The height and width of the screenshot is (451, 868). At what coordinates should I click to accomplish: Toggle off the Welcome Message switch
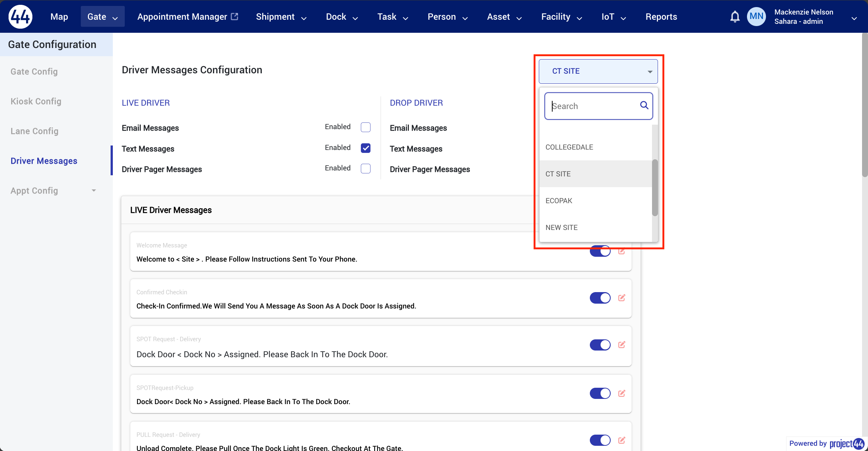point(600,251)
